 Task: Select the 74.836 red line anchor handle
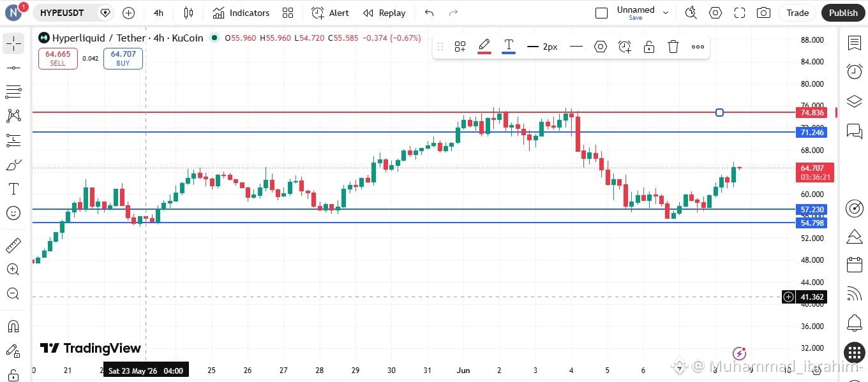tap(719, 112)
